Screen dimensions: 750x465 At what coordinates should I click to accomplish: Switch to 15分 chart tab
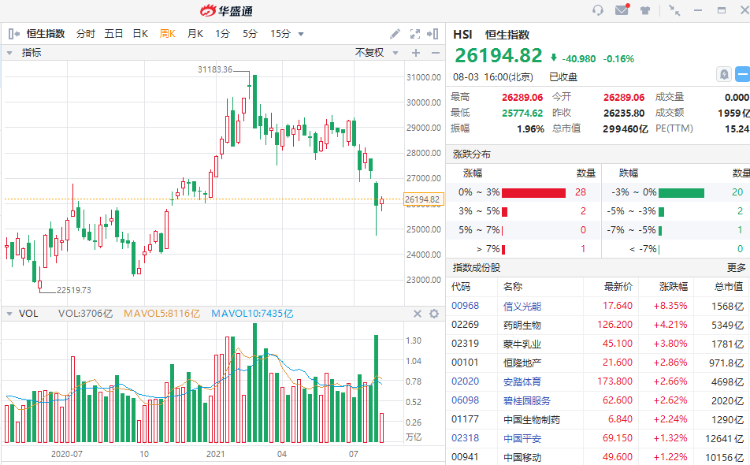[281, 34]
